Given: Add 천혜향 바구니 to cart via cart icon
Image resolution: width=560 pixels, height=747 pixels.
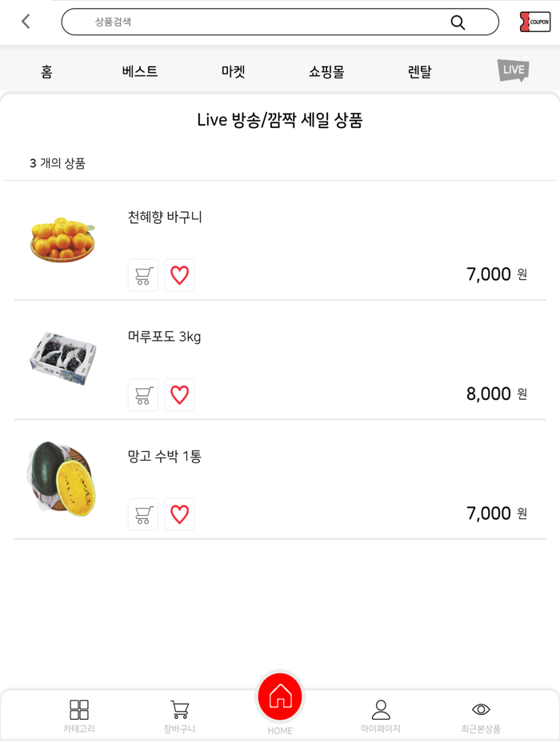Looking at the screenshot, I should click(142, 275).
